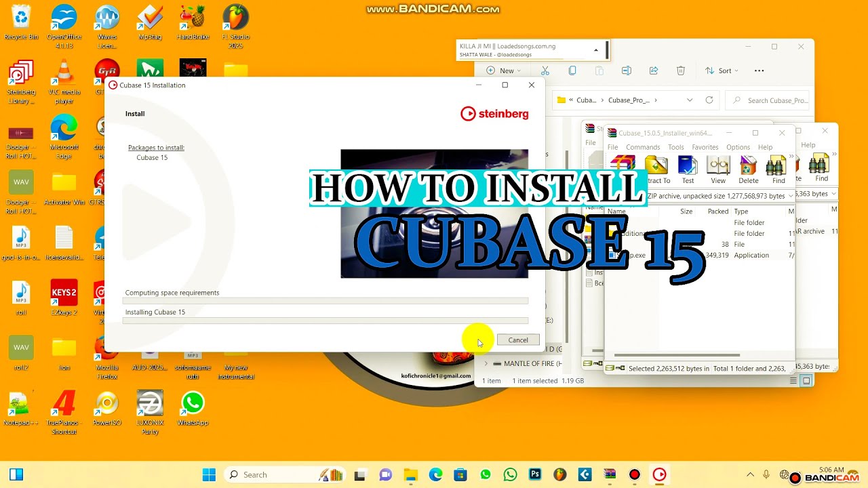
Task: Click WinRAR Extract To toolbar icon
Action: 656,169
